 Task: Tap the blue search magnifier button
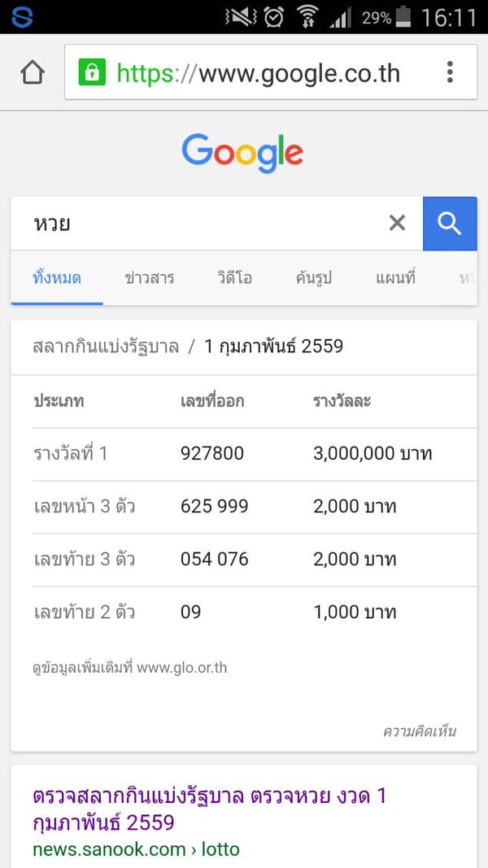tap(449, 223)
